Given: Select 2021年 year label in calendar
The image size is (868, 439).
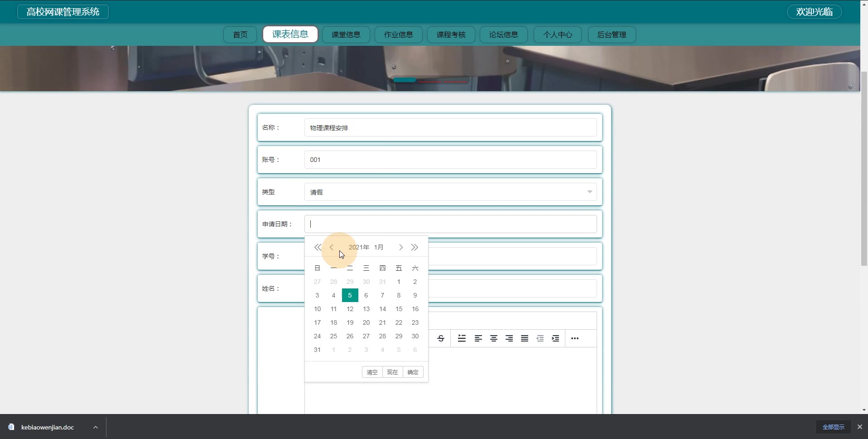Looking at the screenshot, I should [359, 247].
